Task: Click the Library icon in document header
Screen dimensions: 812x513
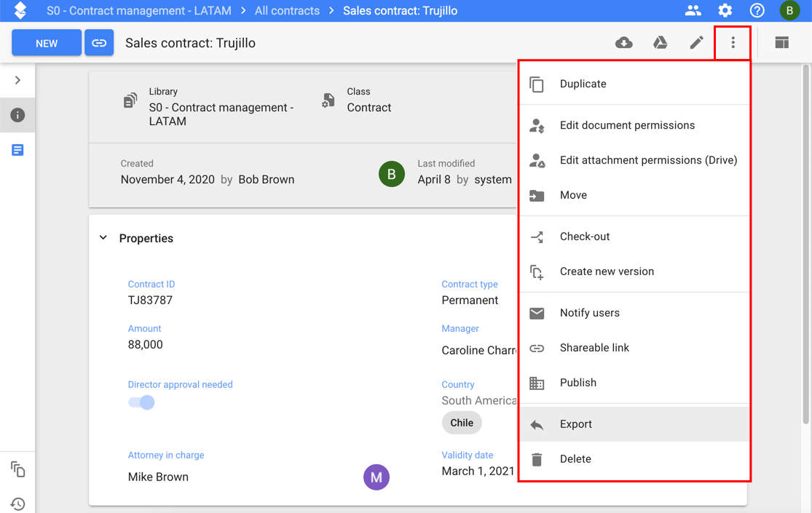Action: [130, 100]
